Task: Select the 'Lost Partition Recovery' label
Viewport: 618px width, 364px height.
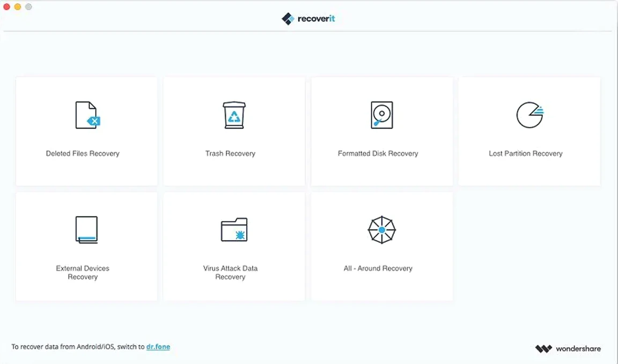Action: click(525, 154)
